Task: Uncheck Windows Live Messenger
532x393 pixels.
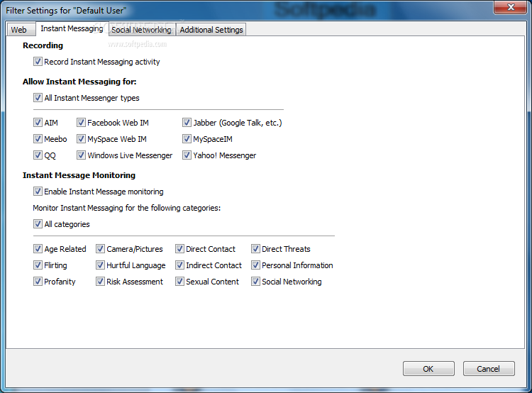Action: click(81, 155)
